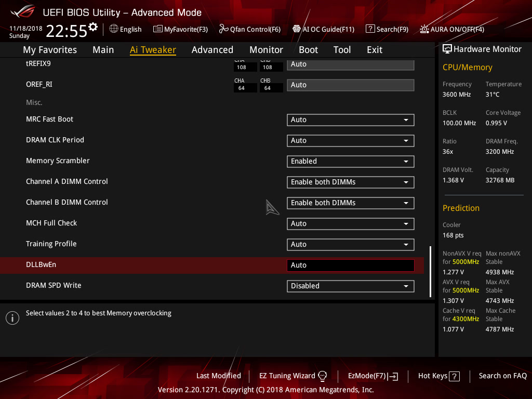This screenshot has width=532, height=399.
Task: Select the Training Profile label
Action: pos(51,244)
